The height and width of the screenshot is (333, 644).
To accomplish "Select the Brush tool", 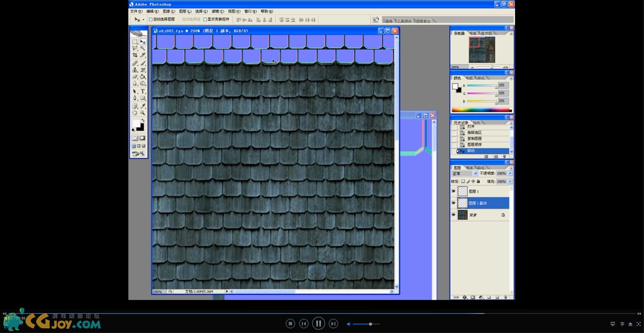I will [143, 63].
